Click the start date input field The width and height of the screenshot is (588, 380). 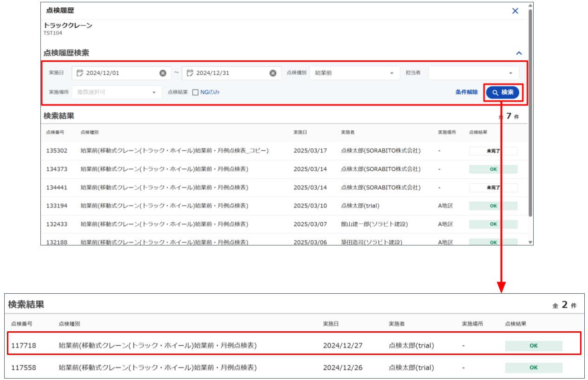click(x=121, y=73)
